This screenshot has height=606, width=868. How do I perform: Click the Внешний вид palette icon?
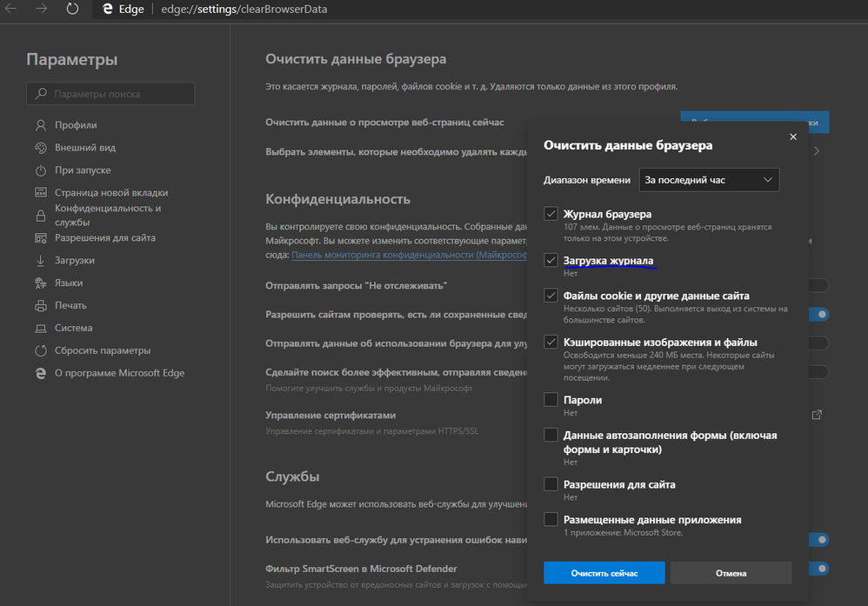[41, 148]
